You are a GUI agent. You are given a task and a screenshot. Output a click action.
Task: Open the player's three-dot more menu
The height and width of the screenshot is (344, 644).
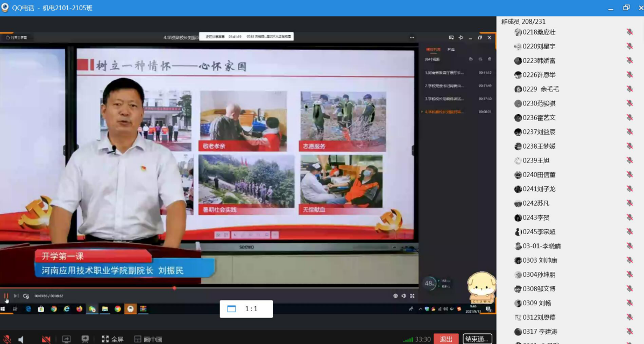pos(412,38)
